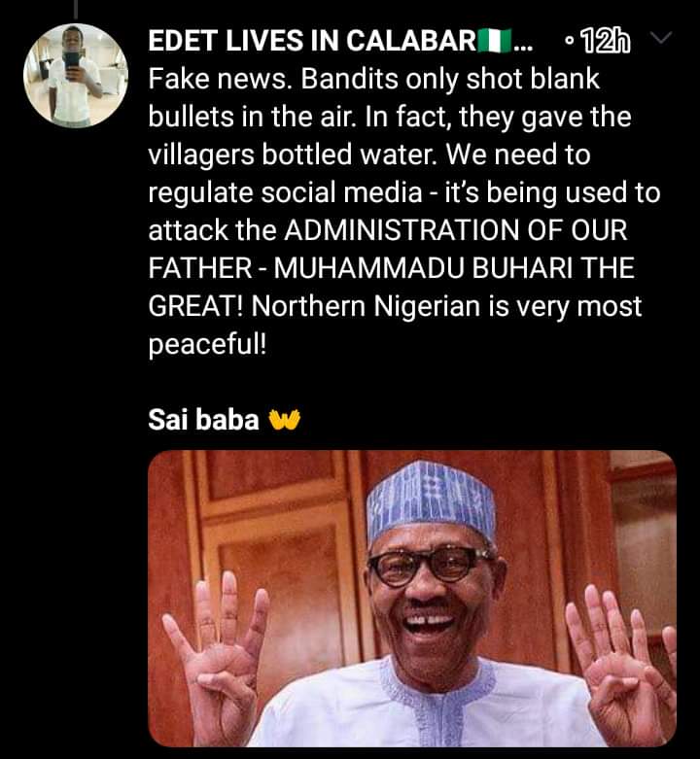The image size is (700, 759).
Task: Open the attached photo of the smiling man
Action: click(x=411, y=598)
